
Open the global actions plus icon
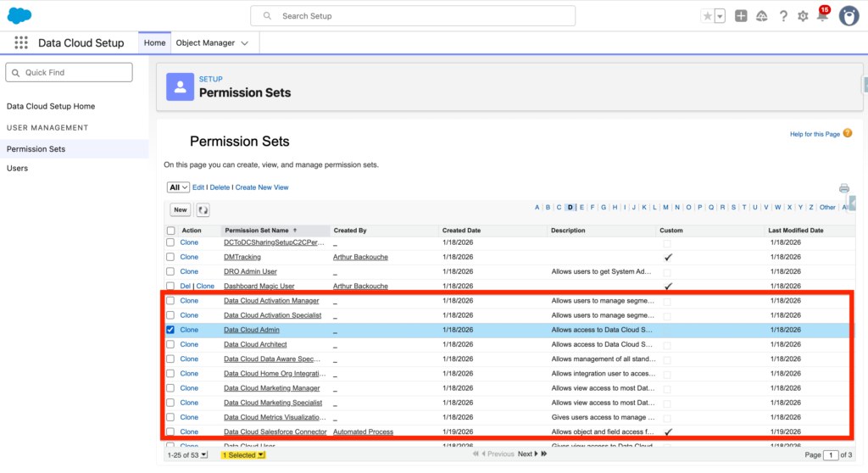pos(741,16)
